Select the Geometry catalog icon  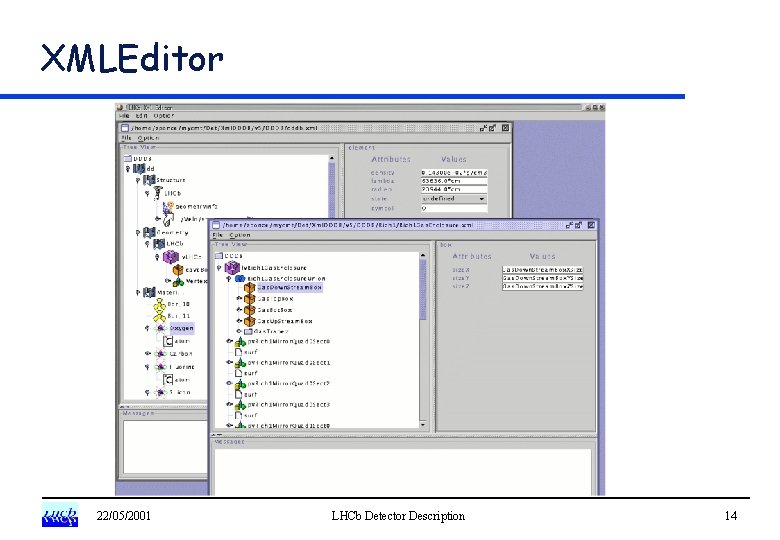click(149, 232)
